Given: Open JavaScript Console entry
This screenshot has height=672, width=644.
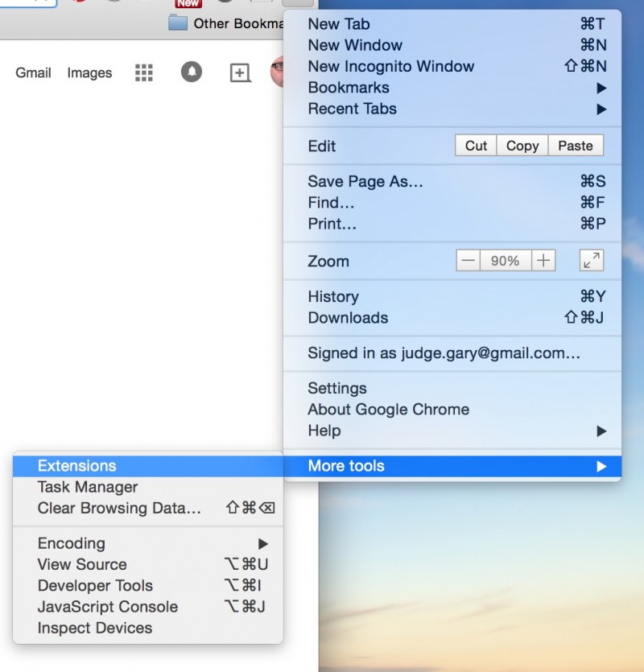Looking at the screenshot, I should [148, 607].
